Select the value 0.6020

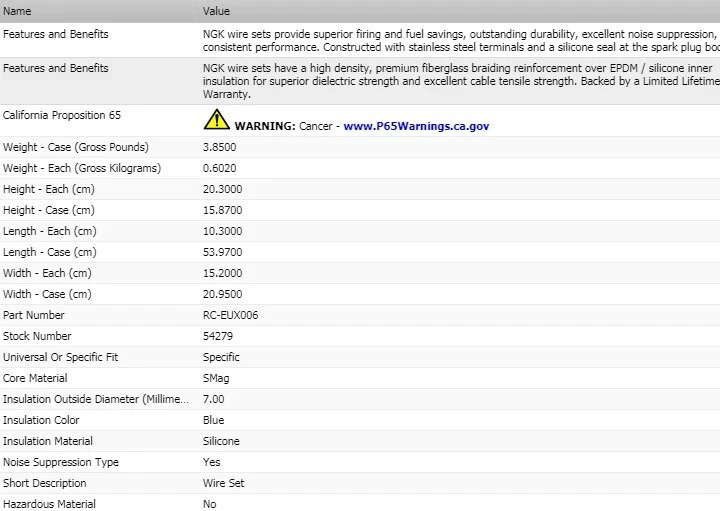(219, 168)
